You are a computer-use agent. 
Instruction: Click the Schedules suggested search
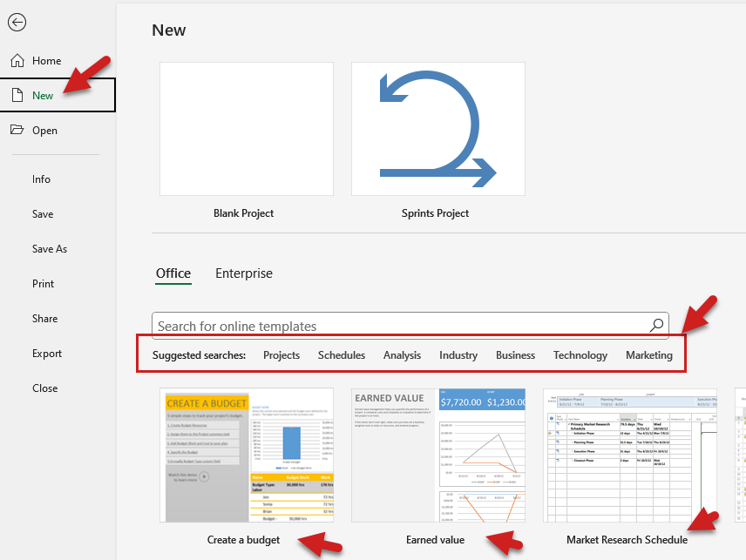tap(342, 355)
